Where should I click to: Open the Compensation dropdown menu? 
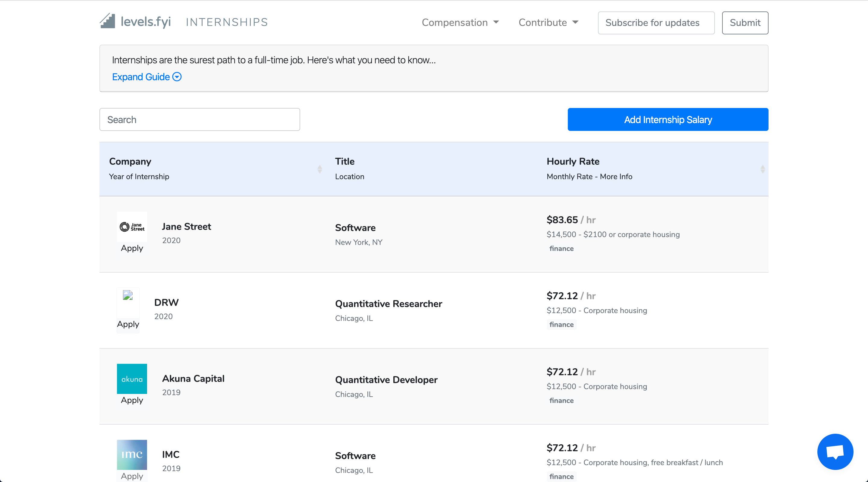coord(460,23)
